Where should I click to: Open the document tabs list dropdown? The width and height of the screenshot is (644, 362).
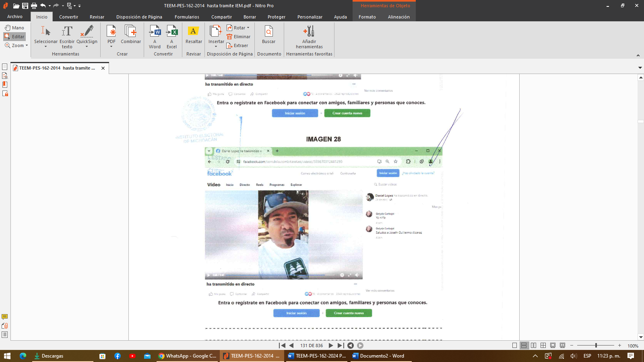pyautogui.click(x=640, y=68)
